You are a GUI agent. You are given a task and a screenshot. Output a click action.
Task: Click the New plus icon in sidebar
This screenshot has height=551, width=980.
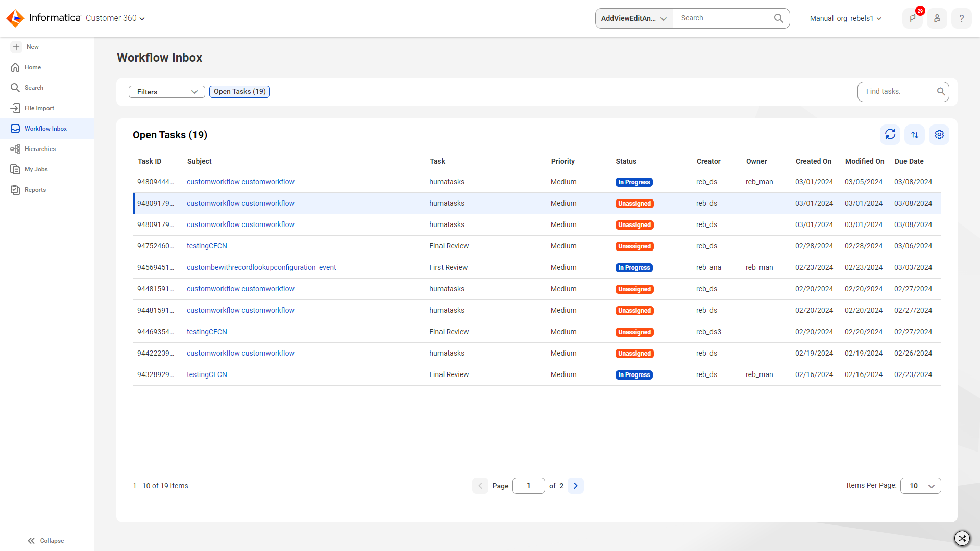16,47
